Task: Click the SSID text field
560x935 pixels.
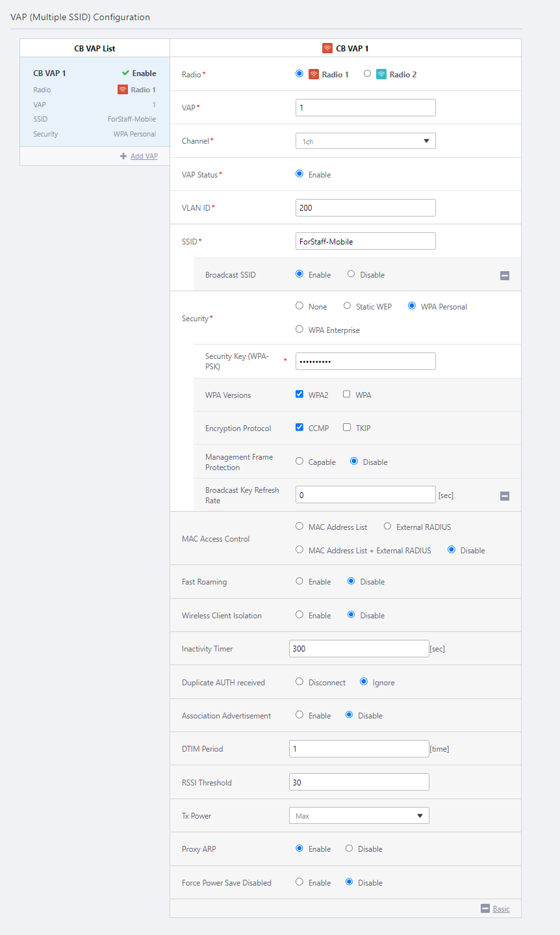Action: (x=365, y=241)
